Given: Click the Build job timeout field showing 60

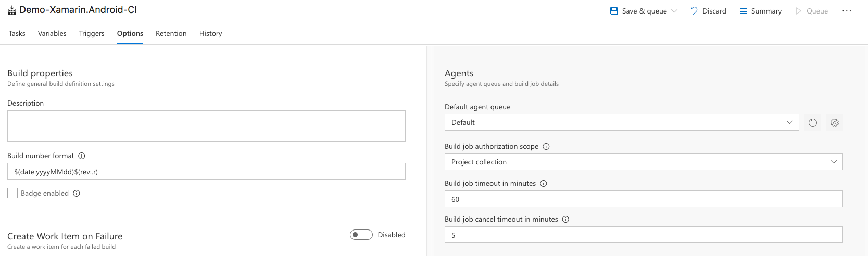Looking at the screenshot, I should (x=644, y=199).
